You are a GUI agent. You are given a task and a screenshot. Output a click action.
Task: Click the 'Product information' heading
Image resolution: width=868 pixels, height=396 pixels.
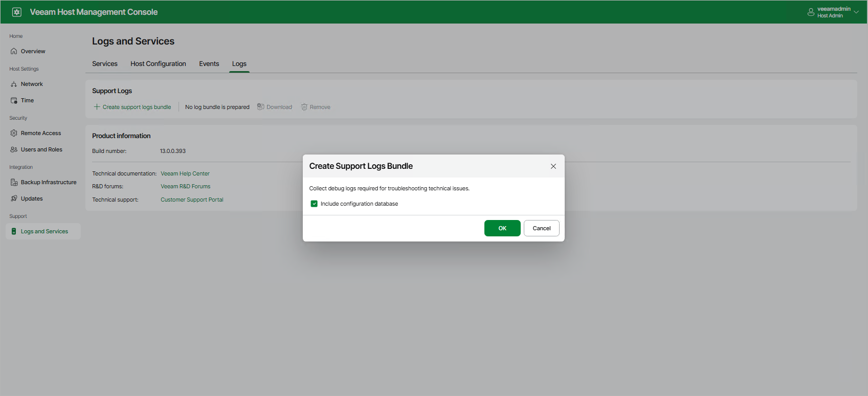click(121, 136)
